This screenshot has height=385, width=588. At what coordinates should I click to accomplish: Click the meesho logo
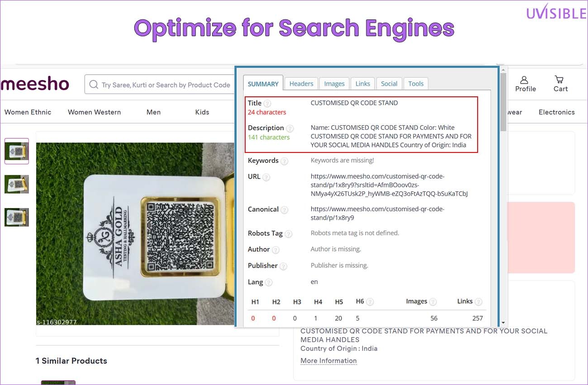pos(35,84)
